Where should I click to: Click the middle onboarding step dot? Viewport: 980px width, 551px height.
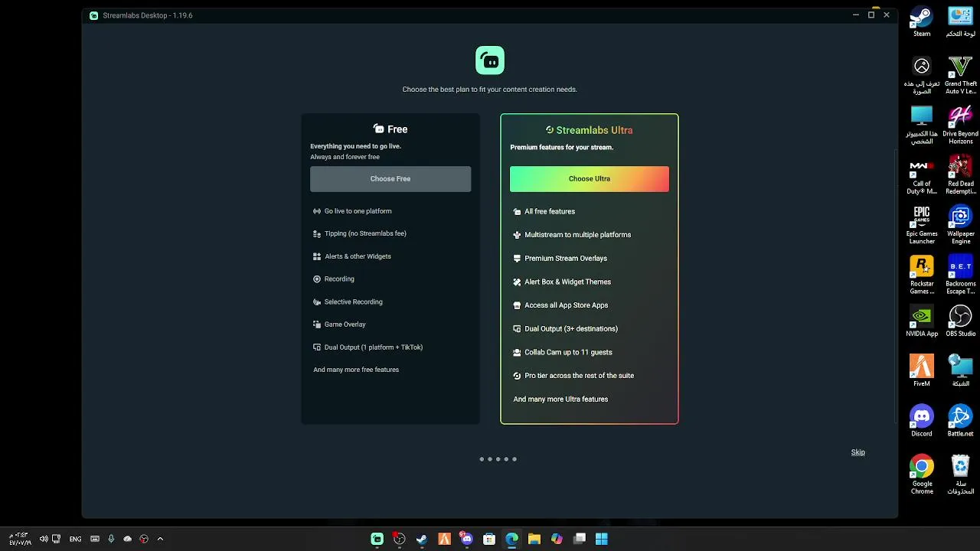498,459
